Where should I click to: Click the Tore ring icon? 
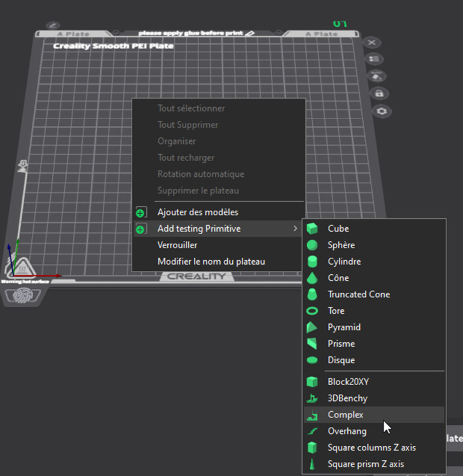coord(312,311)
